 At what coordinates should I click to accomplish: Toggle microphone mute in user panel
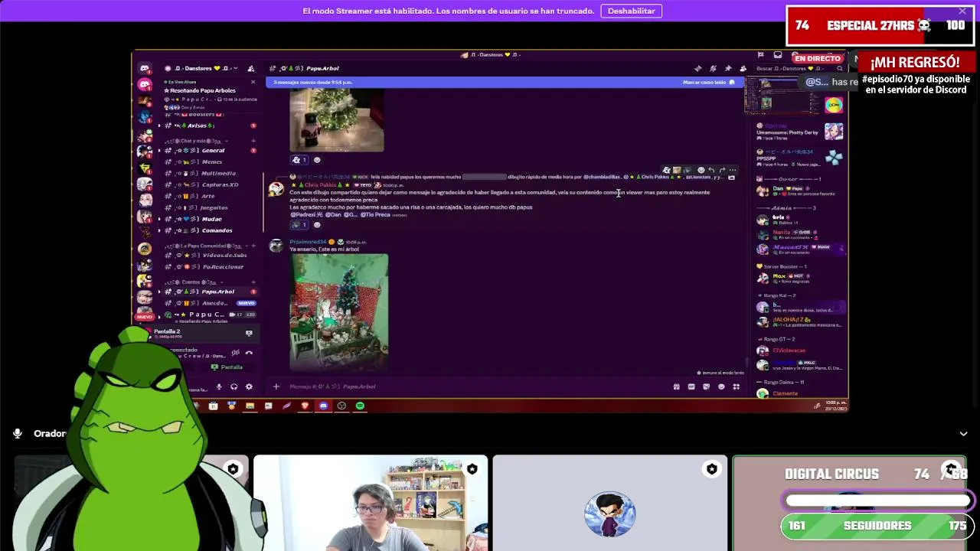(x=219, y=386)
